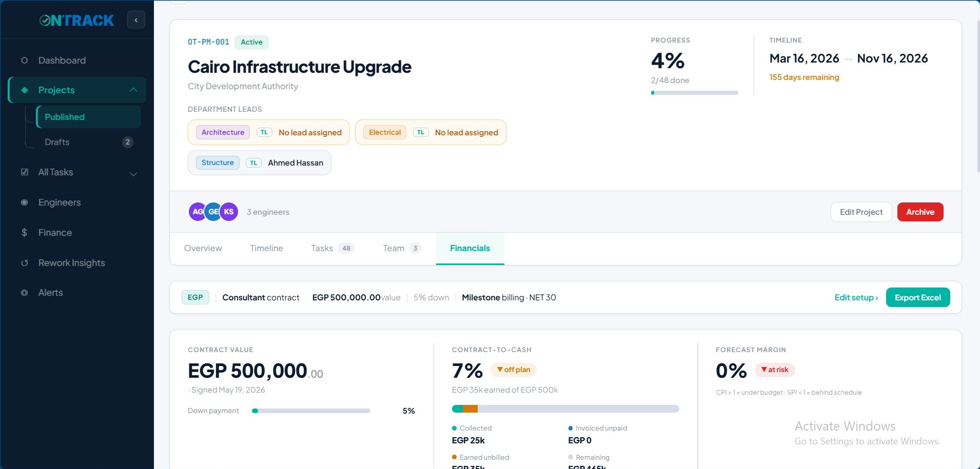Collapse the sidebar with the arrow button
The height and width of the screenshot is (469, 980).
pyautogui.click(x=136, y=20)
